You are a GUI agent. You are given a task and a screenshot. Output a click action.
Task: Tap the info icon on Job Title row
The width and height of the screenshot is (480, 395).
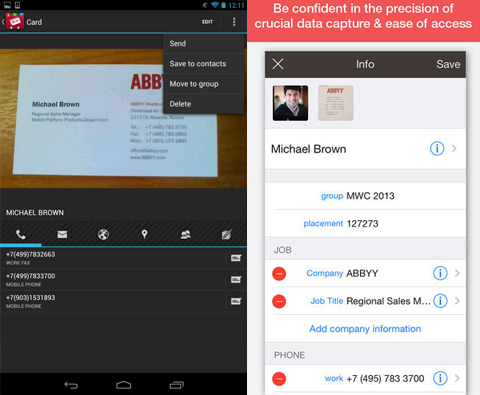click(x=440, y=301)
